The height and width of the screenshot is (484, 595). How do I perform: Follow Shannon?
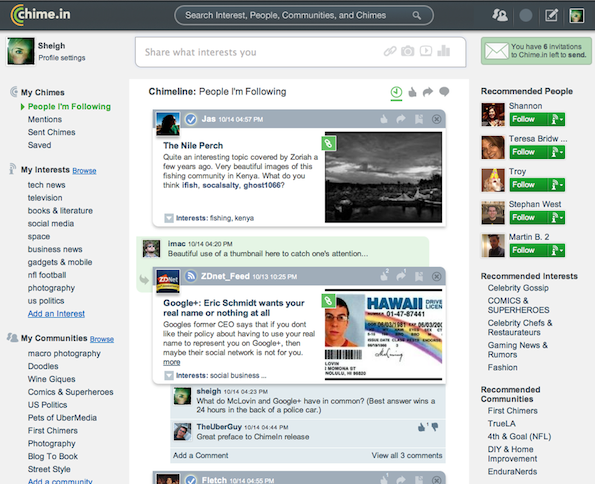(x=529, y=119)
